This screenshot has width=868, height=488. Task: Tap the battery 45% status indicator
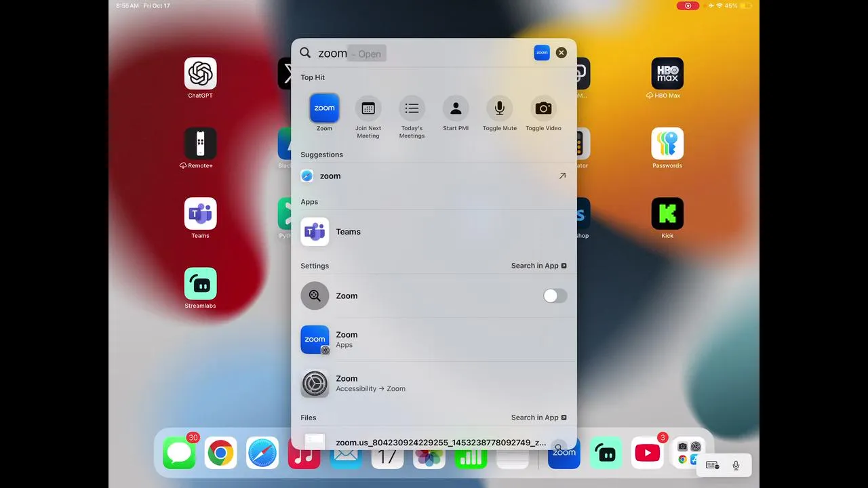tap(738, 5)
